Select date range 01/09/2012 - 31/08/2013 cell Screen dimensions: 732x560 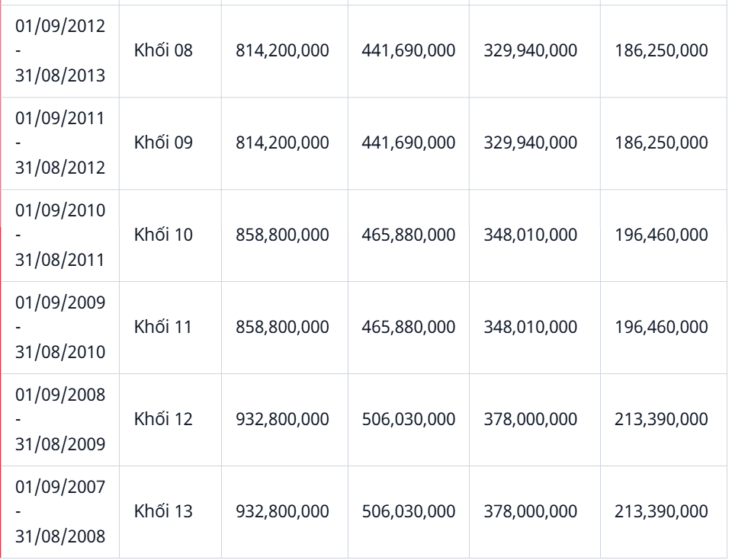click(60, 51)
